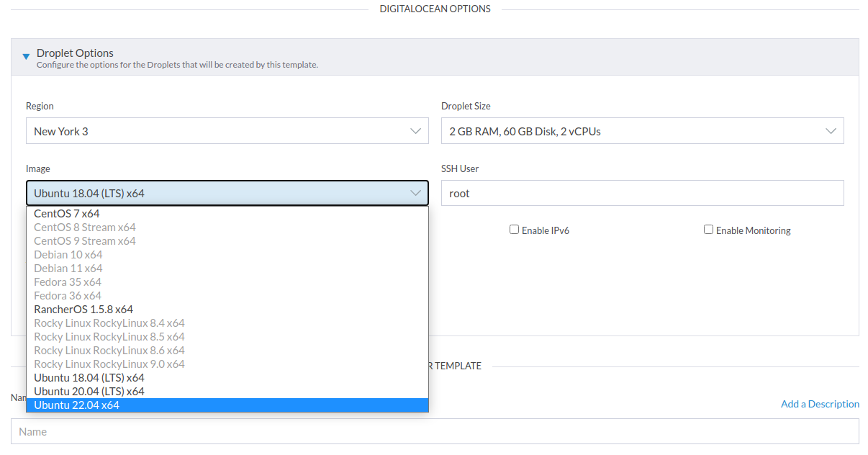Close the Image dropdown using its chevron

coord(416,193)
